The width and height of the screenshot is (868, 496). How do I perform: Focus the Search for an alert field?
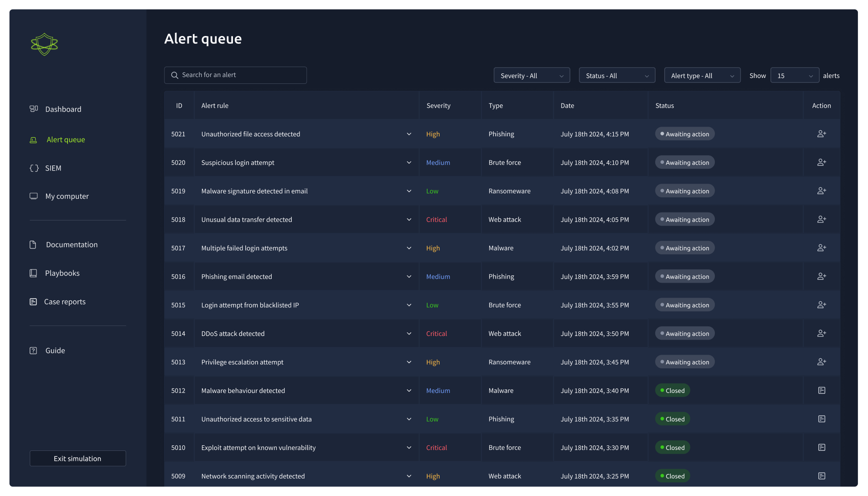click(235, 75)
